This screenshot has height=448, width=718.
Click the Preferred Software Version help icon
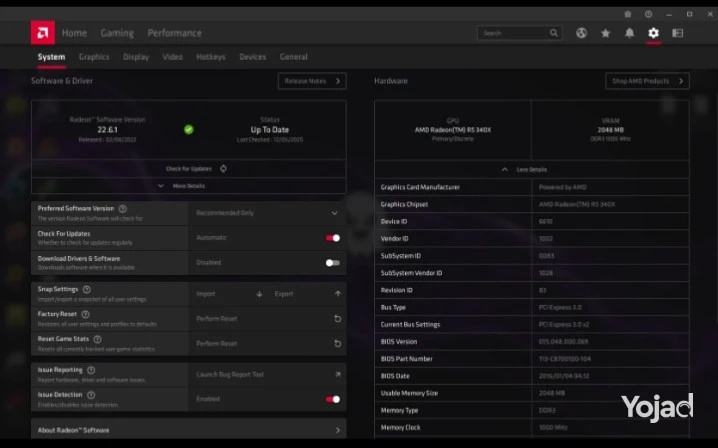(x=123, y=209)
